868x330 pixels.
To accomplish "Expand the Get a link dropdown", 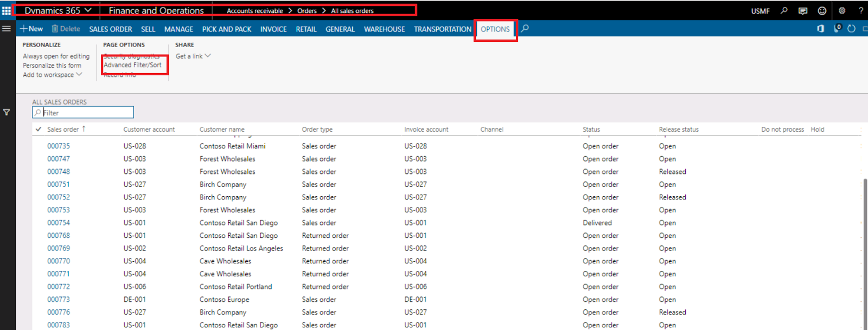I will tap(193, 56).
